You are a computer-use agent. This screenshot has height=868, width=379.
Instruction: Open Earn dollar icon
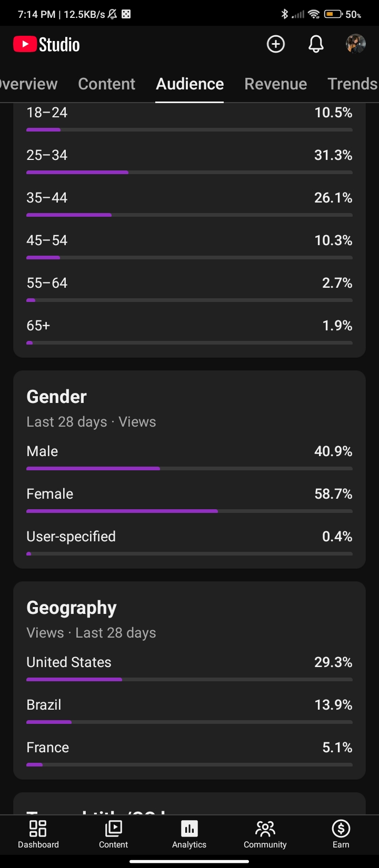(341, 835)
